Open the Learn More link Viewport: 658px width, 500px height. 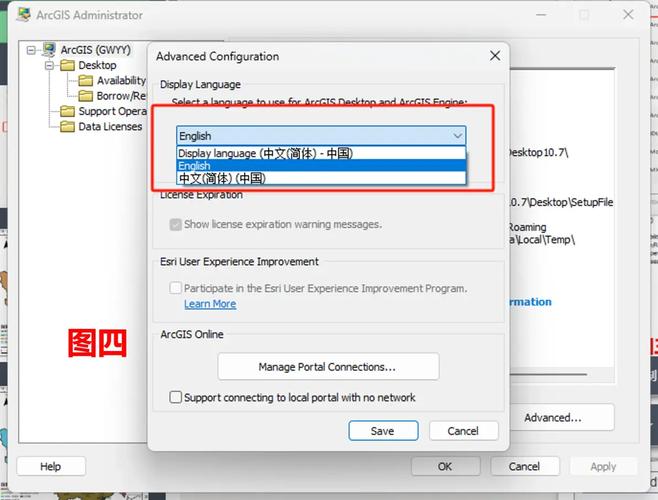[210, 304]
